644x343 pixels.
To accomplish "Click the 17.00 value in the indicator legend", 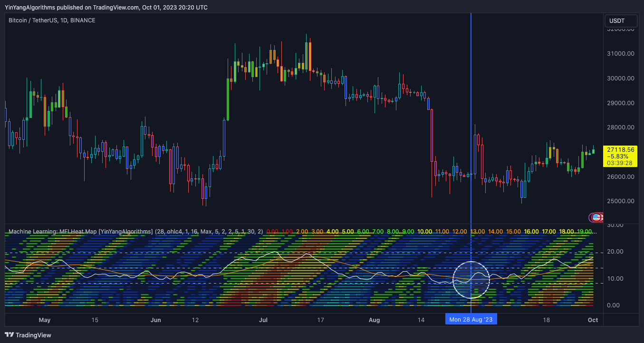I will pyautogui.click(x=549, y=232).
